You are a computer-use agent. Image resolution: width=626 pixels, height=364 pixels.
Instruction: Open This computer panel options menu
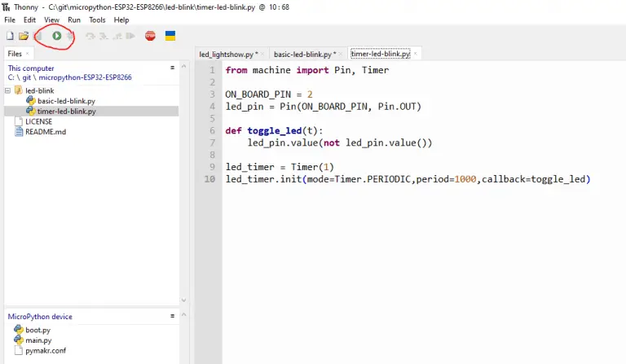[172, 68]
